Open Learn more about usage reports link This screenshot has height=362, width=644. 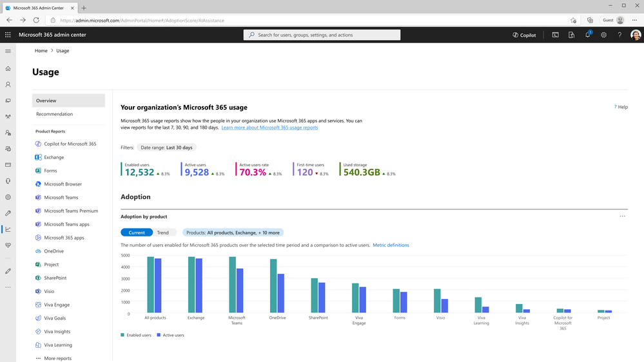point(269,128)
